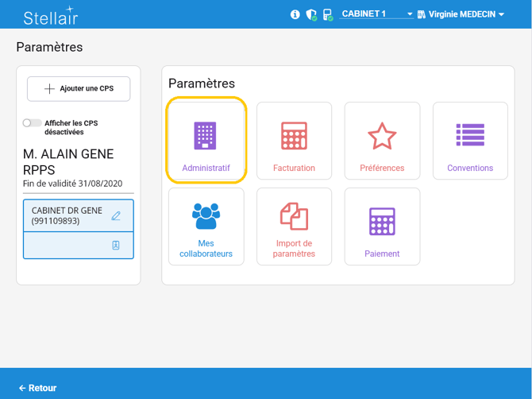This screenshot has width=532, height=399.
Task: Click the information icon in header
Action: 295,14
